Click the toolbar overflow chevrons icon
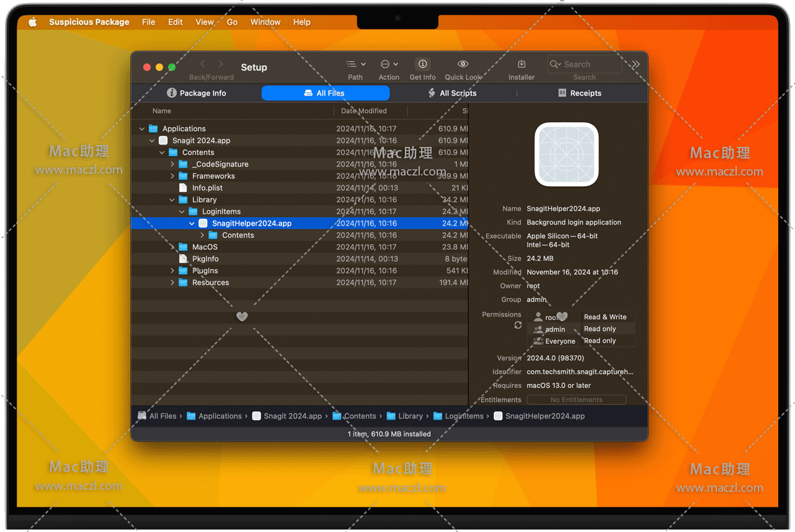Image resolution: width=795 pixels, height=532 pixels. [636, 64]
